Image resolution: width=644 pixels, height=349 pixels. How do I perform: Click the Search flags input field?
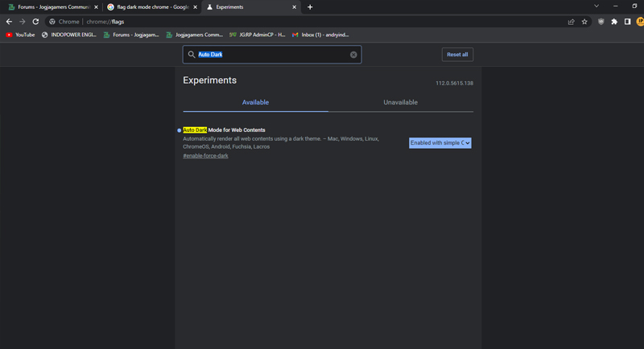[272, 55]
